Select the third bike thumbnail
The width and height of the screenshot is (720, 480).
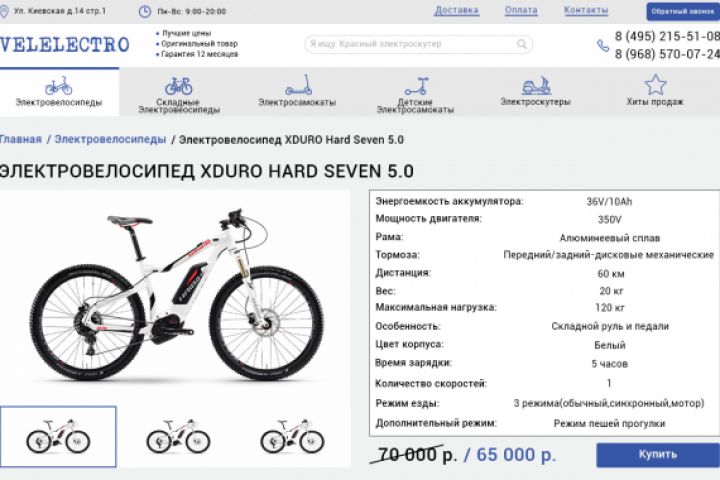tap(292, 436)
